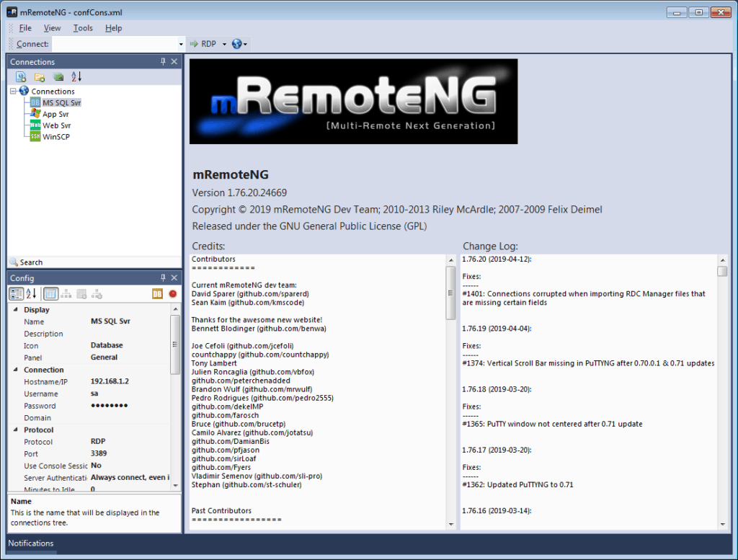Viewport: 738px width, 560px height.
Task: Sort connections alphabetically using A-Z icon
Action: click(76, 77)
